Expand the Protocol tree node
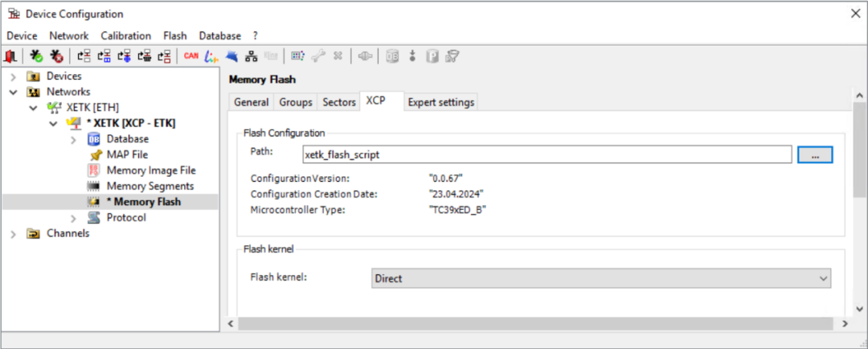The image size is (868, 349). point(73,218)
